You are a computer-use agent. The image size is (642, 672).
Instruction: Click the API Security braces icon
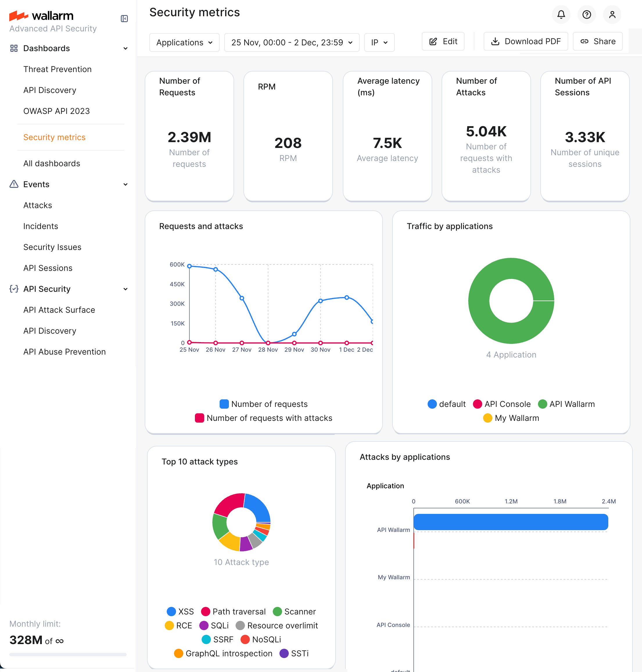(x=13, y=289)
